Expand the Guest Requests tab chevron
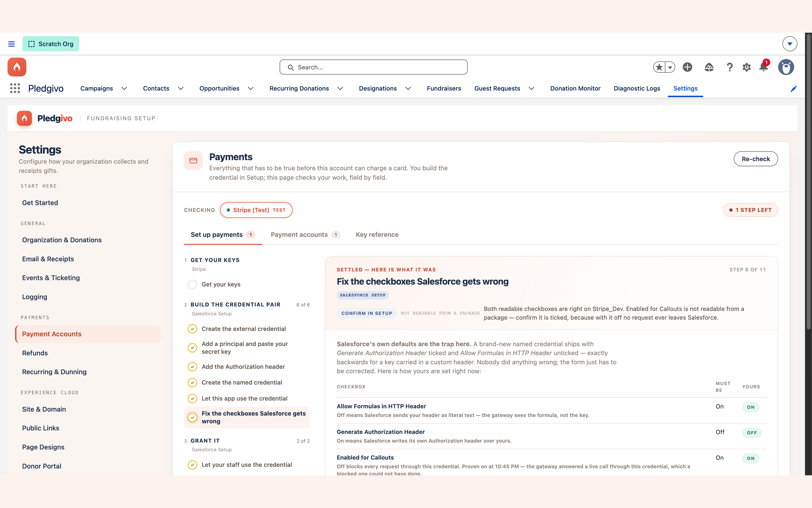The width and height of the screenshot is (812, 508). (x=531, y=88)
